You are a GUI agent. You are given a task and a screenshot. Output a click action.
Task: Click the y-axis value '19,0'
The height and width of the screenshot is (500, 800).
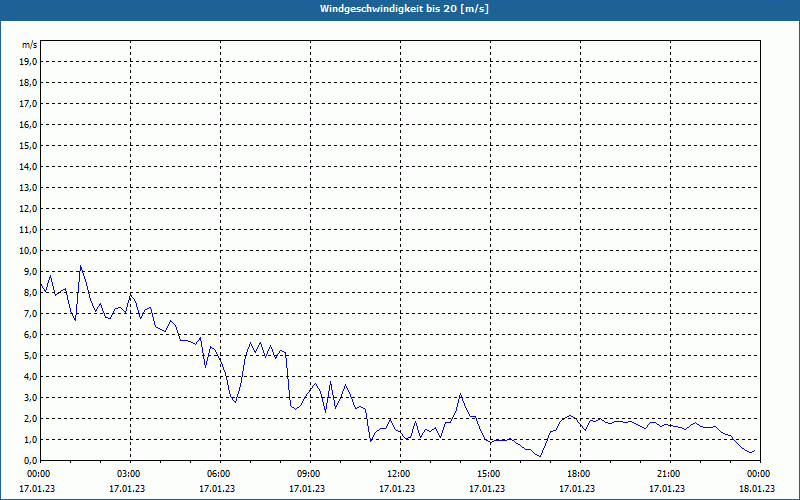[x=28, y=62]
